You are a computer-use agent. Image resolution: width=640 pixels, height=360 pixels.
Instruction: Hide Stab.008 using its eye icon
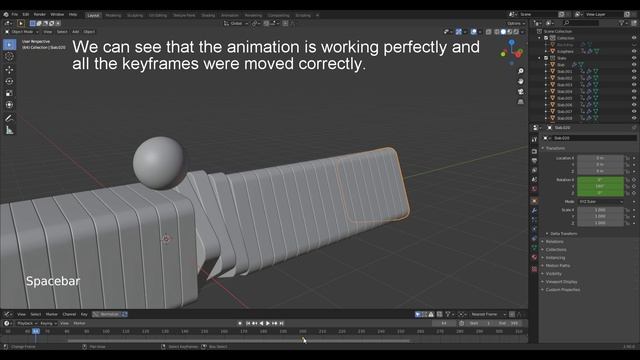[x=634, y=118]
